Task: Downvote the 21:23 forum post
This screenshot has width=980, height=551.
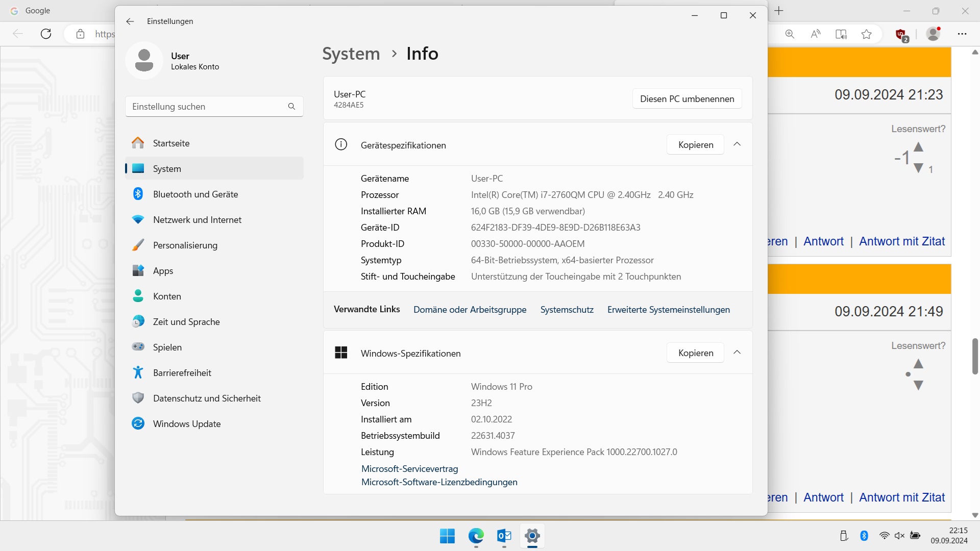Action: click(918, 168)
